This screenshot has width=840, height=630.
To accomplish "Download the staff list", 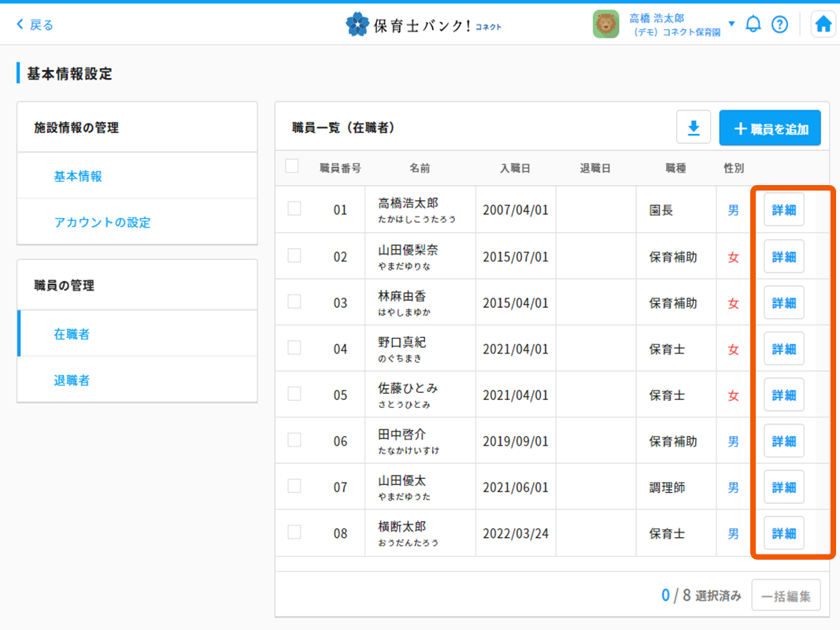I will [694, 128].
